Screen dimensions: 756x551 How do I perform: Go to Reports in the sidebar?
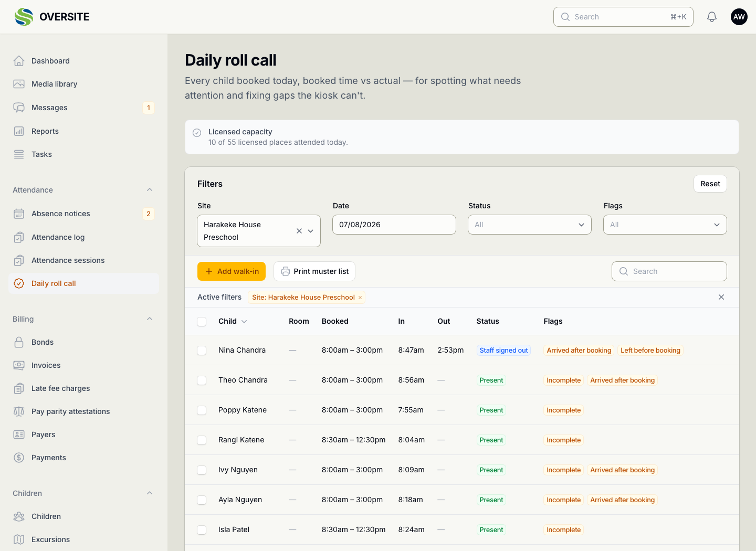click(84, 131)
